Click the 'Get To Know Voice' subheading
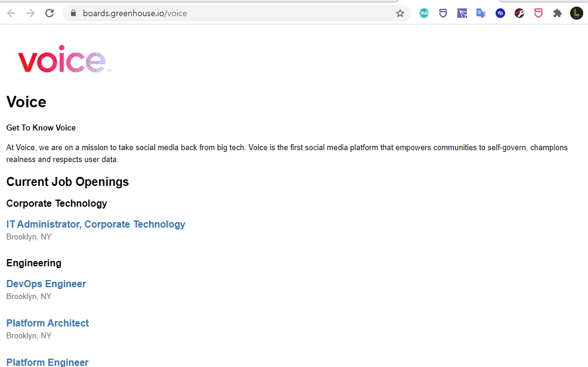The height and width of the screenshot is (367, 588). [x=41, y=127]
